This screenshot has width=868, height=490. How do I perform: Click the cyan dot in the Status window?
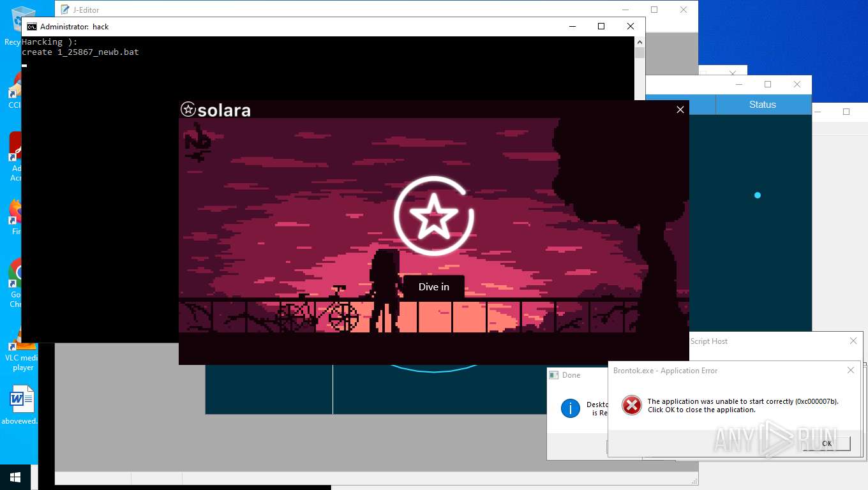758,195
